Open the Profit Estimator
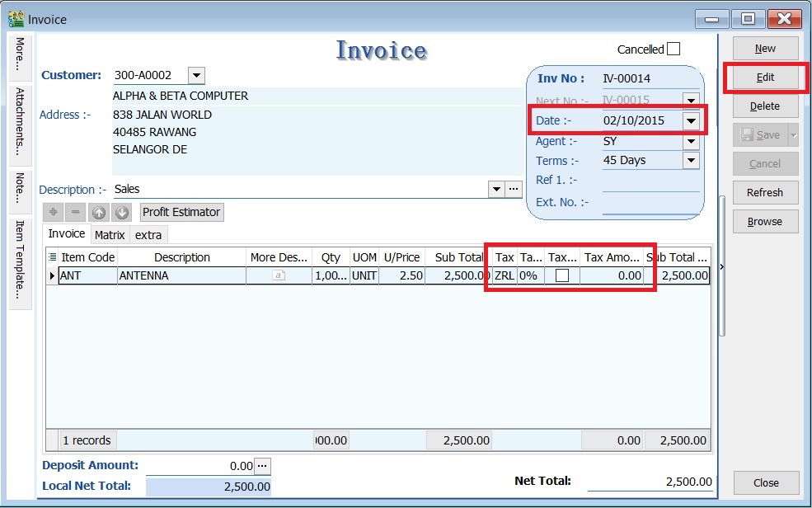Screen dimensions: 812x508 181,213
